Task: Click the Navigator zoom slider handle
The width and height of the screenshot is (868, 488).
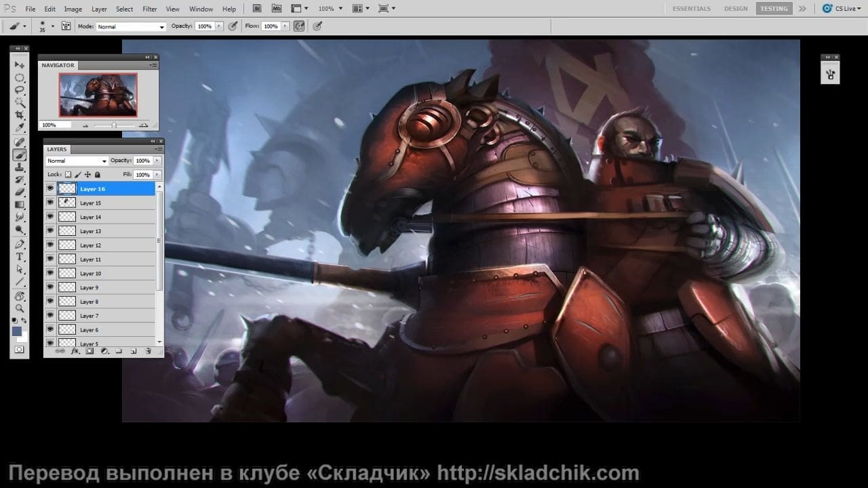Action: coord(113,125)
